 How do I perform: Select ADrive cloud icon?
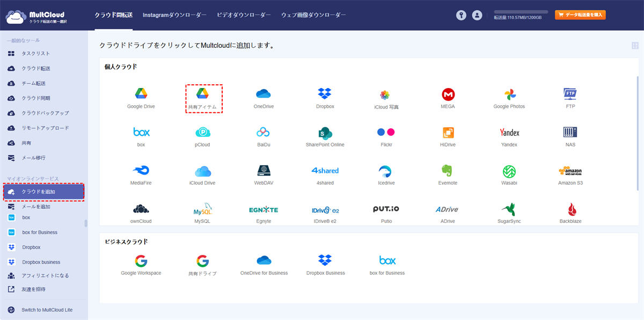447,209
